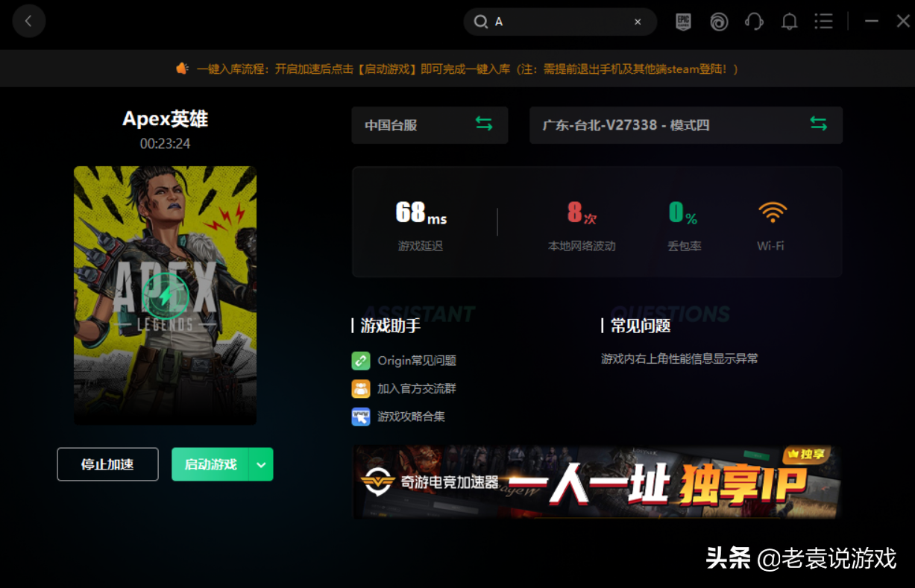Open the list menu icon
Image resolution: width=915 pixels, height=588 pixels.
[x=823, y=22]
